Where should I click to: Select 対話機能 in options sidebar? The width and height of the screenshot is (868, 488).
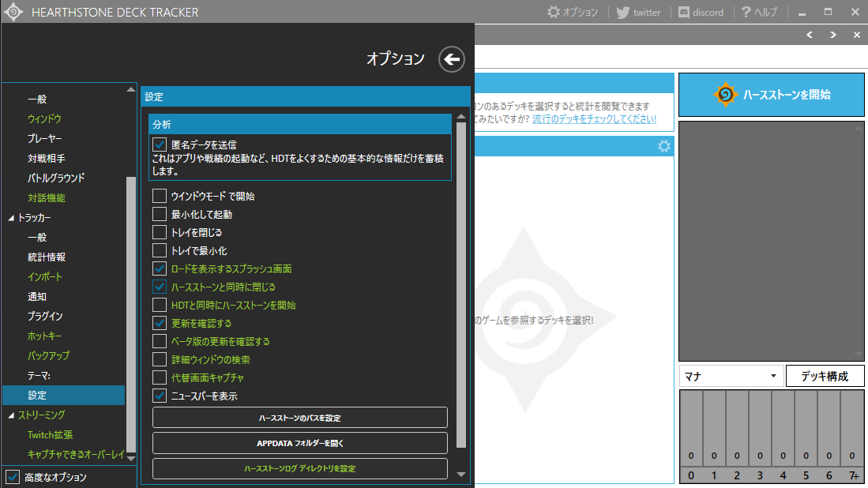click(x=47, y=198)
